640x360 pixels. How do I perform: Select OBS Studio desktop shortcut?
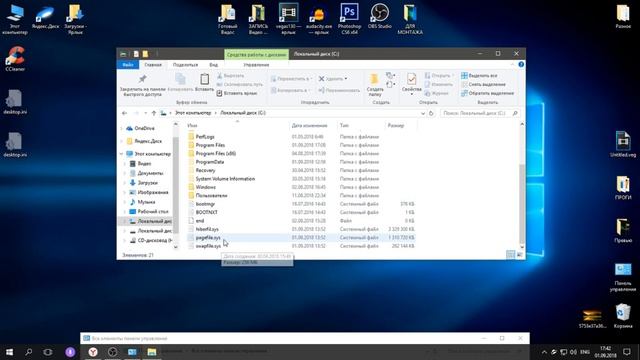380,16
